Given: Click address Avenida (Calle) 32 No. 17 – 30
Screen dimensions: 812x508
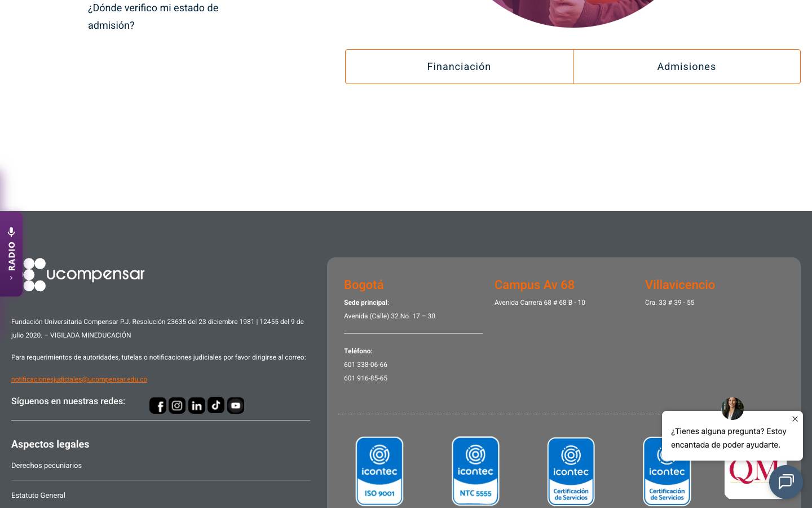Looking at the screenshot, I should coord(390,316).
